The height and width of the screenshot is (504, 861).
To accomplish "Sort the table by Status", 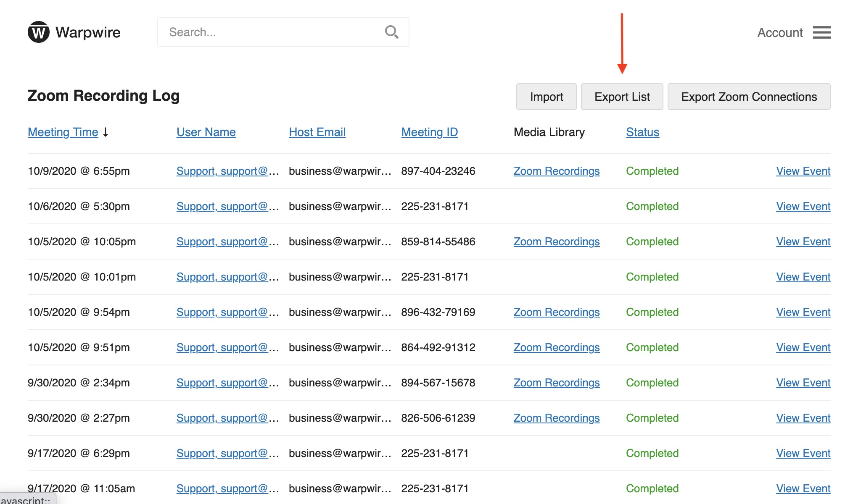I will tap(642, 132).
